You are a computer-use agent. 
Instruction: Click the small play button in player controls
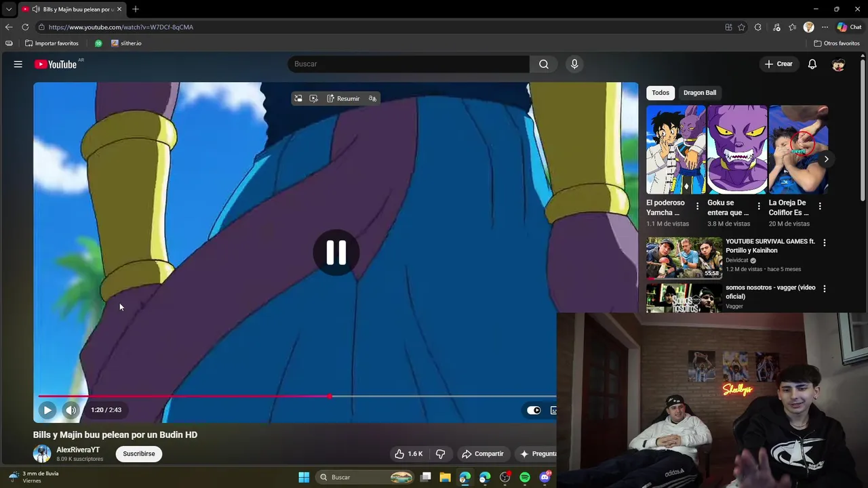(47, 410)
